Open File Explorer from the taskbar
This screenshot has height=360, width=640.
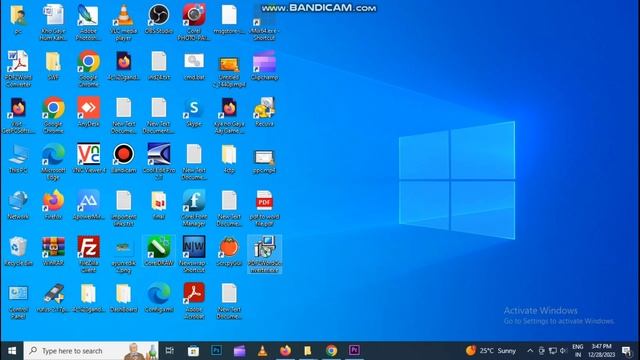(x=308, y=351)
